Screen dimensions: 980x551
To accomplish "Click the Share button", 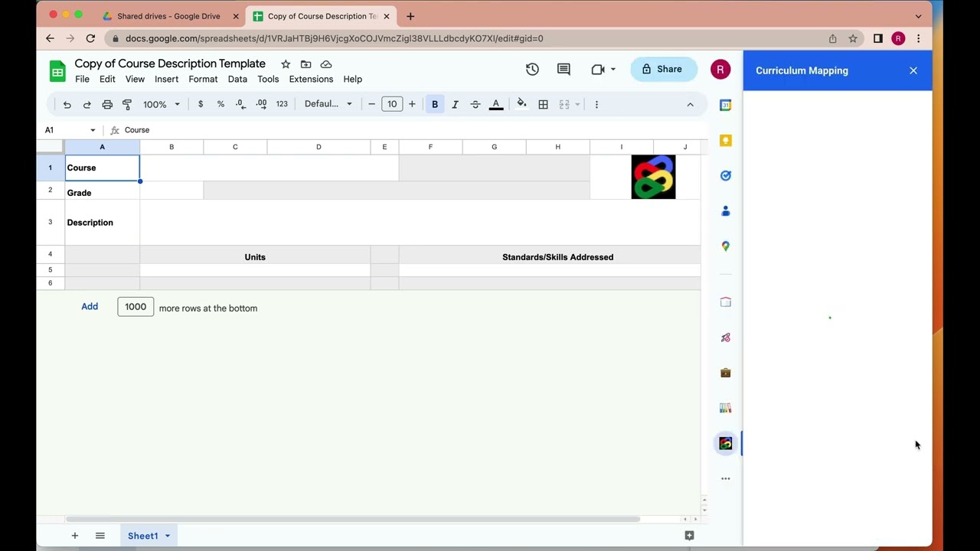I will coord(664,70).
